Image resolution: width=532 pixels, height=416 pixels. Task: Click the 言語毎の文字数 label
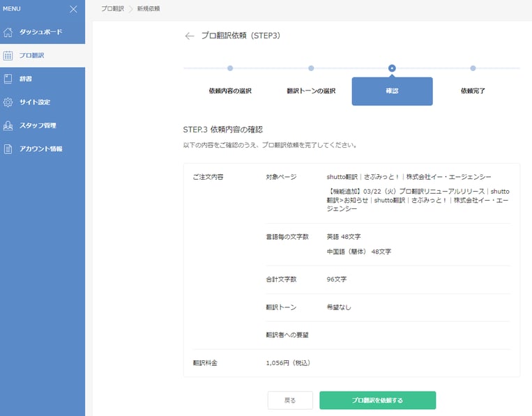click(287, 237)
